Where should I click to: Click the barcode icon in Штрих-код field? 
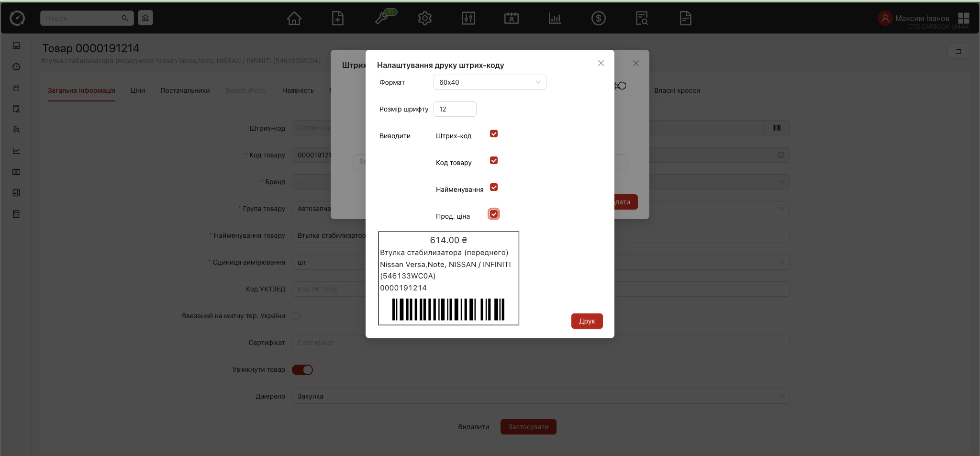[x=776, y=128]
